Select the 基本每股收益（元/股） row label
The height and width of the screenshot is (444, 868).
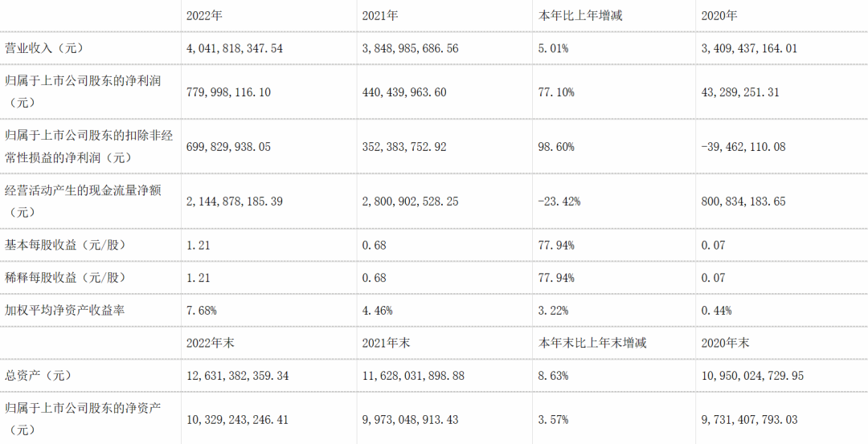click(68, 245)
